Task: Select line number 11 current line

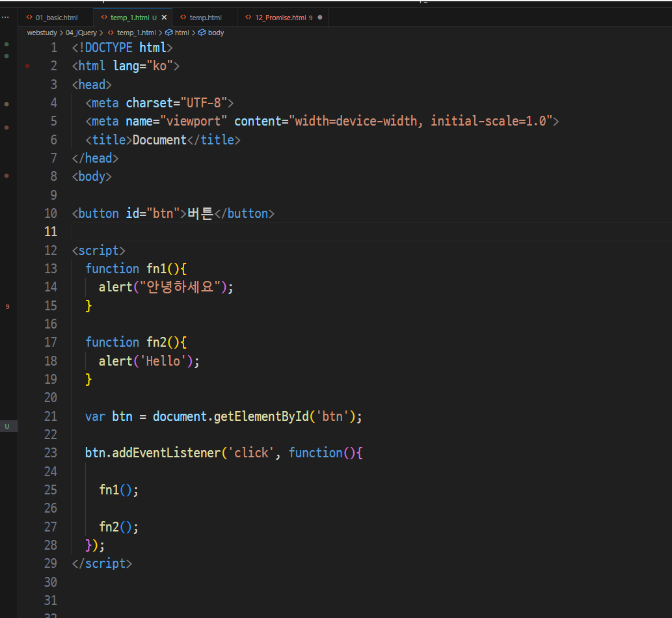Action: pos(51,232)
